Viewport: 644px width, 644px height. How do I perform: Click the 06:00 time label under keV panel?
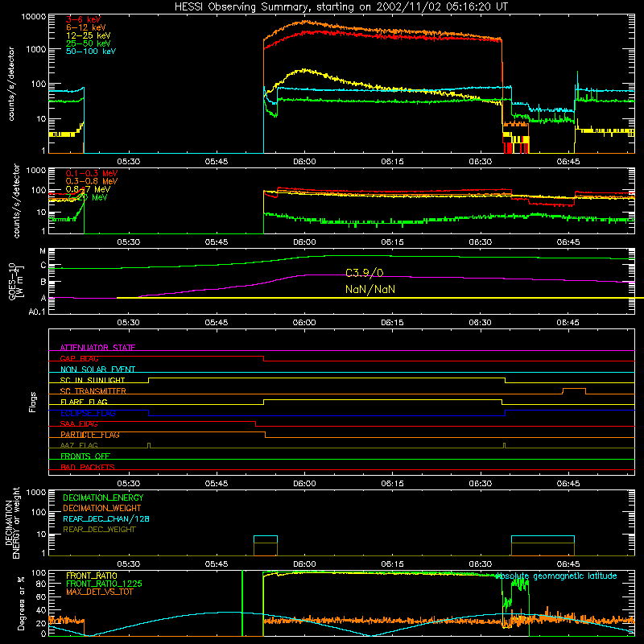click(x=304, y=162)
